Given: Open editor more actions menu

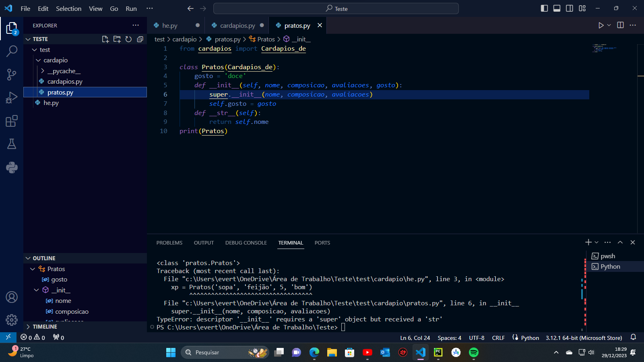Looking at the screenshot, I should (x=633, y=25).
